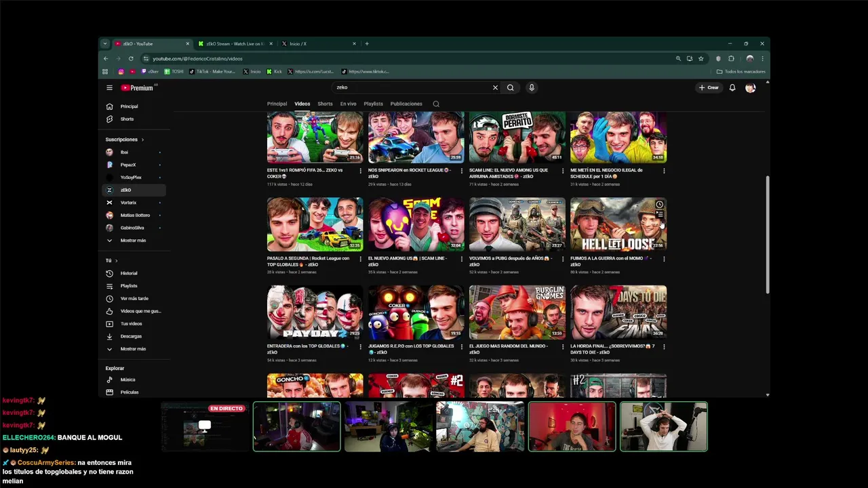The height and width of the screenshot is (488, 868).
Task: Open the Kick bookmark in bookmarks bar
Action: (x=274, y=71)
